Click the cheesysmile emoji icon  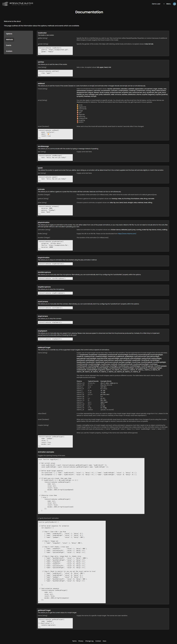78,118
